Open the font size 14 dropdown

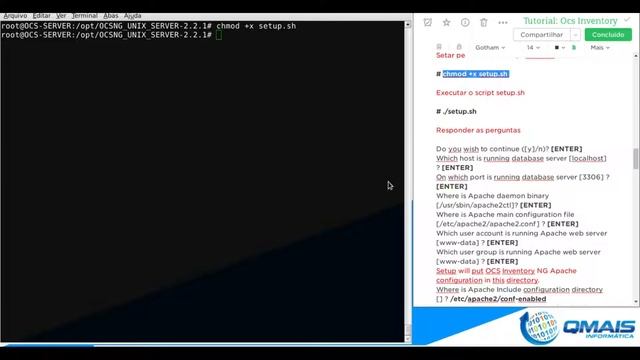533,47
